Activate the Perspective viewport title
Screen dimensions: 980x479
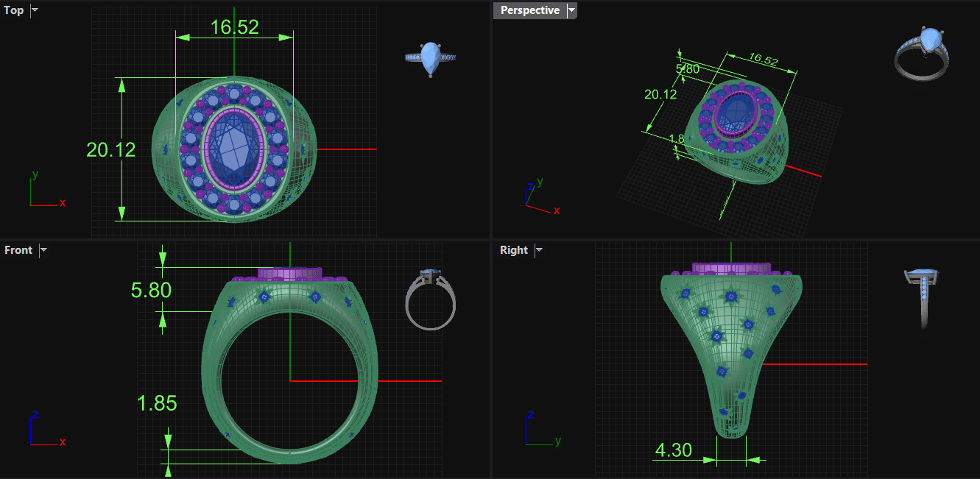pyautogui.click(x=529, y=10)
